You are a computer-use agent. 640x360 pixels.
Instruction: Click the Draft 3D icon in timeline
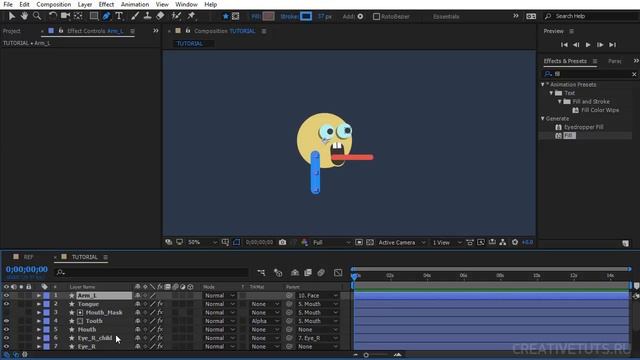(x=278, y=272)
